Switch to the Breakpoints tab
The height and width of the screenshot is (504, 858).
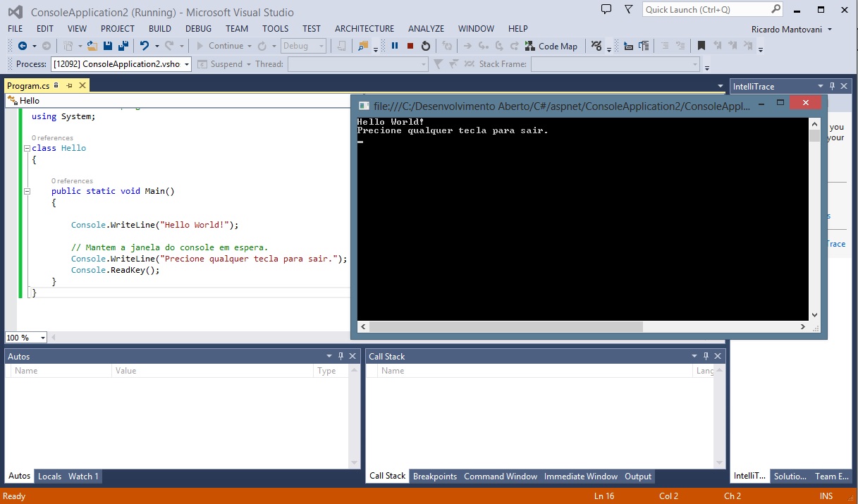(434, 476)
